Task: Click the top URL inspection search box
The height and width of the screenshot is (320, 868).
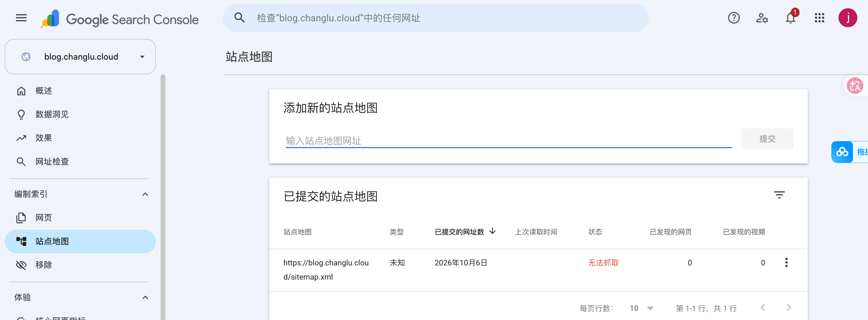Action: coord(435,18)
